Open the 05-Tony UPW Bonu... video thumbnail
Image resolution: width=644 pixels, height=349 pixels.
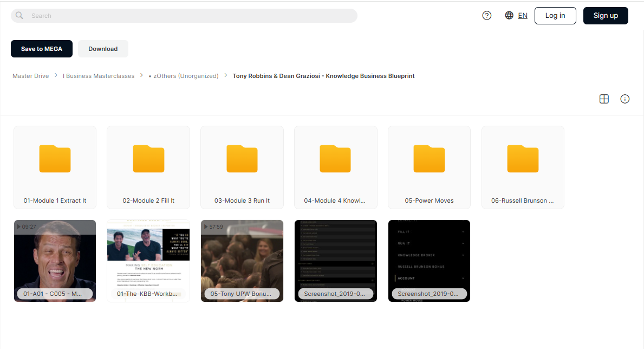point(242,261)
